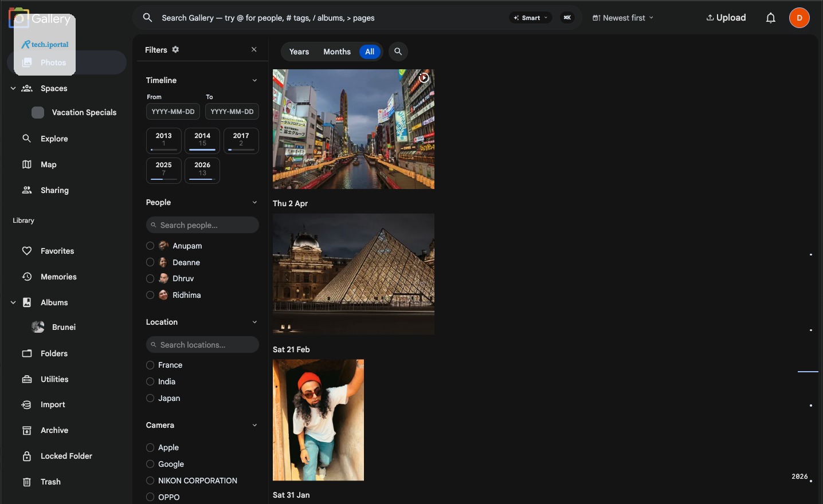Open the Locked Folder padlock icon
Screen dimensions: 823x504
tap(27, 456)
